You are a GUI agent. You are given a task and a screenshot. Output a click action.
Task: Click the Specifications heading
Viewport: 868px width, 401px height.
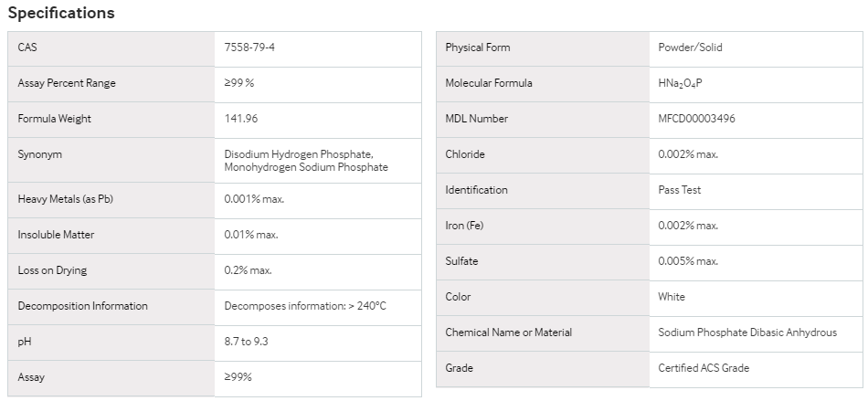61,13
